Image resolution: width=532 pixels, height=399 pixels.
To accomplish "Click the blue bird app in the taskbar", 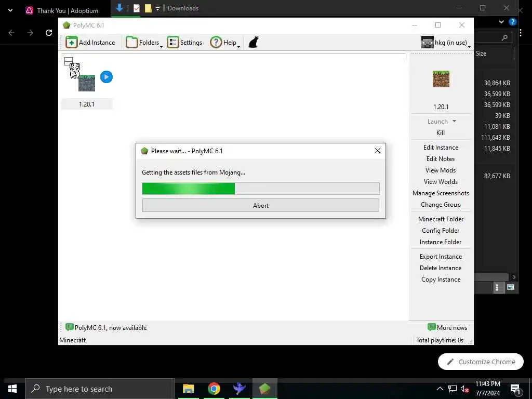I will coord(239,389).
